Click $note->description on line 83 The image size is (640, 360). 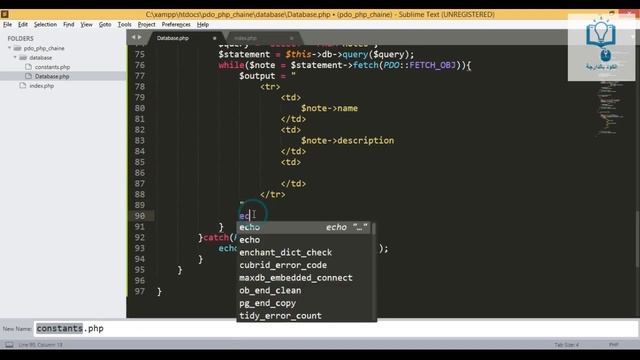[x=347, y=141]
